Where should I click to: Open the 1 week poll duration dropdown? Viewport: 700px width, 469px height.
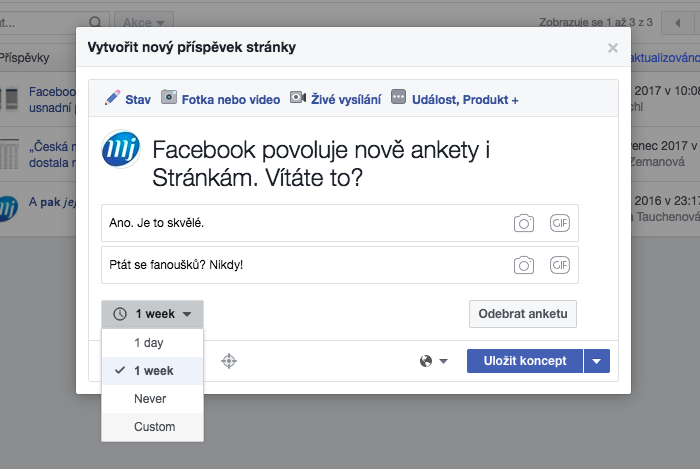[x=153, y=314]
